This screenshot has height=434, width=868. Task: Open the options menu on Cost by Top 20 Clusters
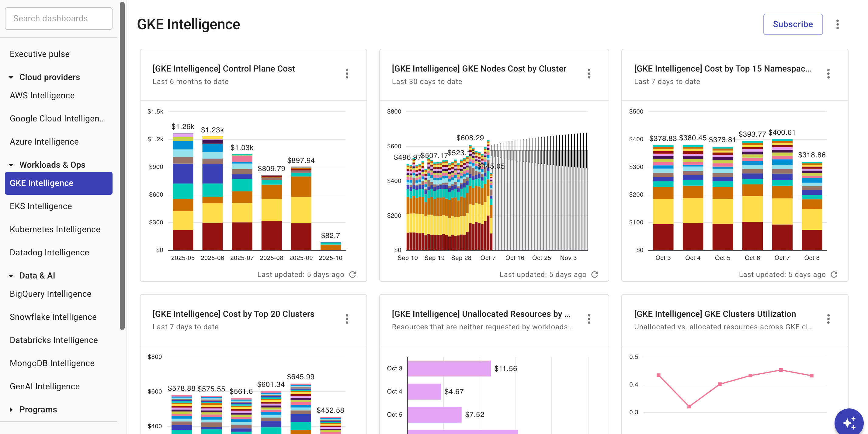tap(347, 319)
